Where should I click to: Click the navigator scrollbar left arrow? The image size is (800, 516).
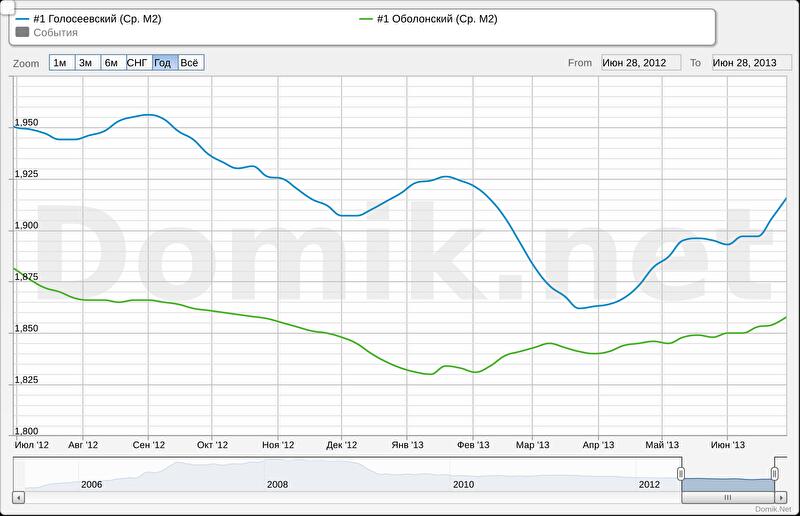coord(18,496)
